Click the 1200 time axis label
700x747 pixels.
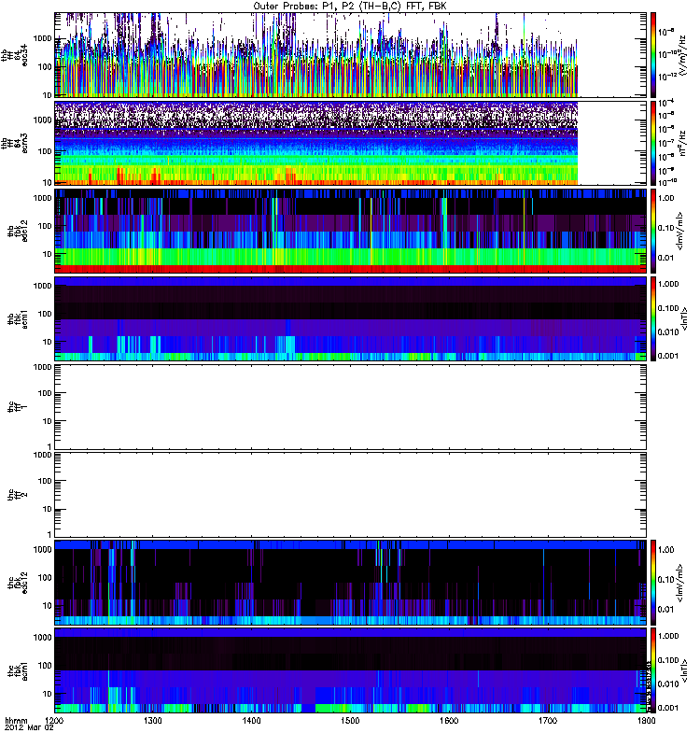[55, 721]
